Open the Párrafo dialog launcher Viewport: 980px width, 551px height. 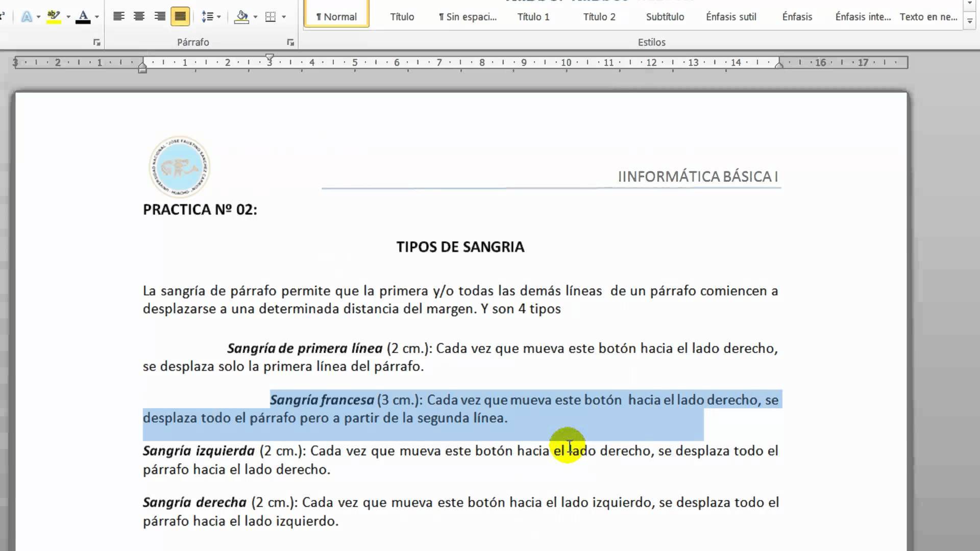coord(290,42)
